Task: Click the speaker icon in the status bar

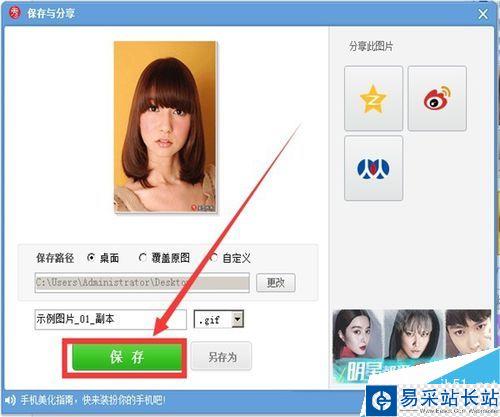Action: [10, 400]
